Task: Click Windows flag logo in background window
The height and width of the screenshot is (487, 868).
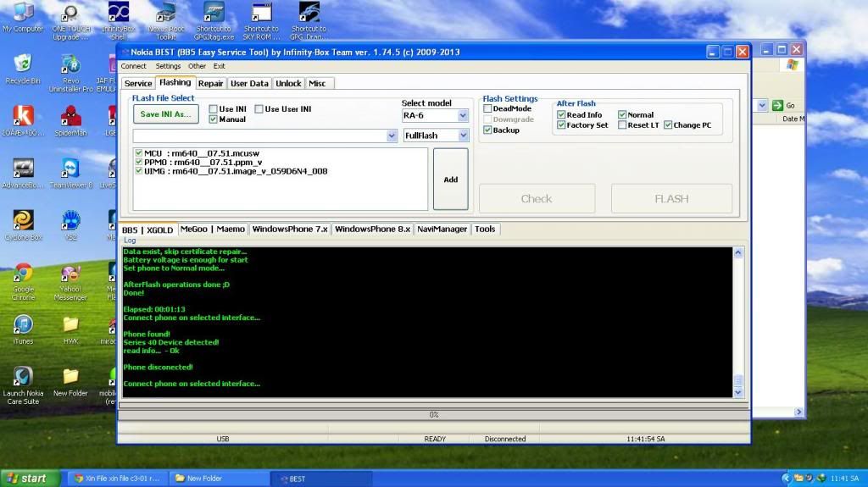Action: point(793,64)
